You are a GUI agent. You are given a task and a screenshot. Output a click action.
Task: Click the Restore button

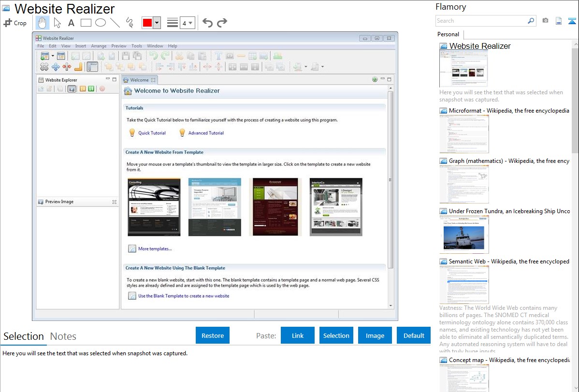(x=213, y=335)
